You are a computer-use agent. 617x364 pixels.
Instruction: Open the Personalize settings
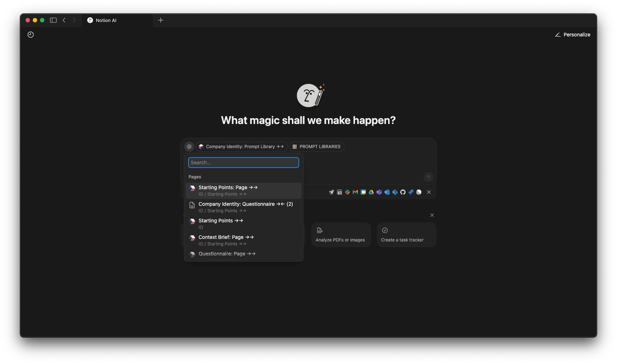click(573, 35)
